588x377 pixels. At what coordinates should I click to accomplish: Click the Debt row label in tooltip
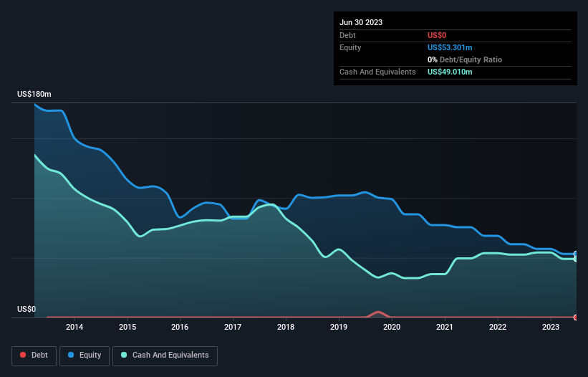347,35
